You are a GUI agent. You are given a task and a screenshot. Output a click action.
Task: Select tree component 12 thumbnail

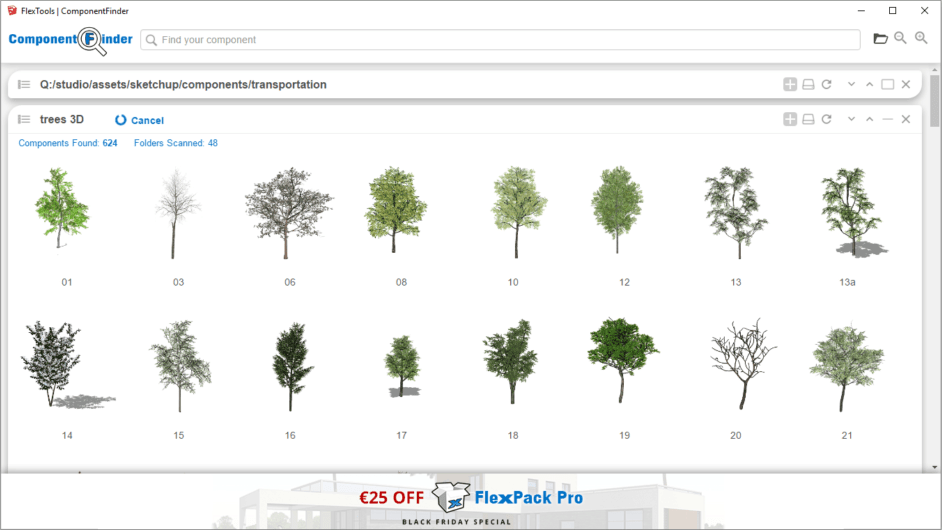617,209
